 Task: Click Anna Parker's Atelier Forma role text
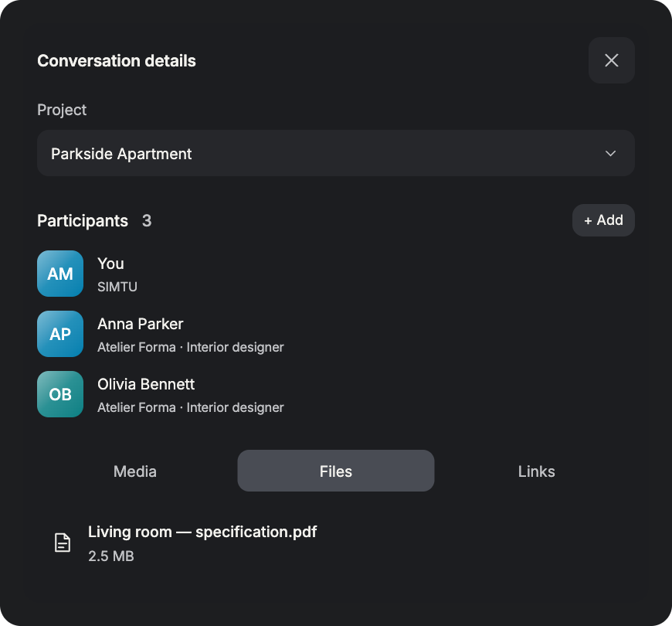190,347
